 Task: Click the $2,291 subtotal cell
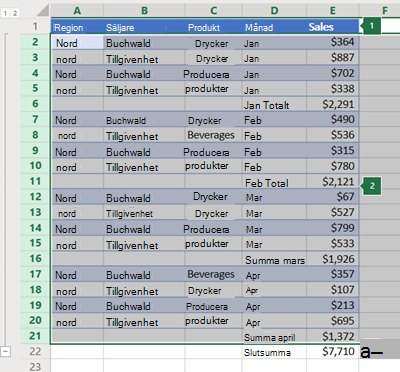332,104
